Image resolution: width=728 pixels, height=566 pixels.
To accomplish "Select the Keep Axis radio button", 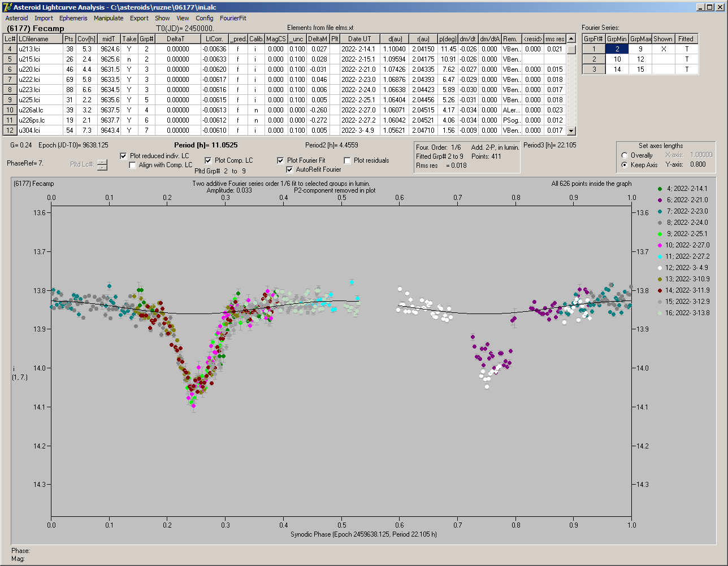I will (x=625, y=165).
